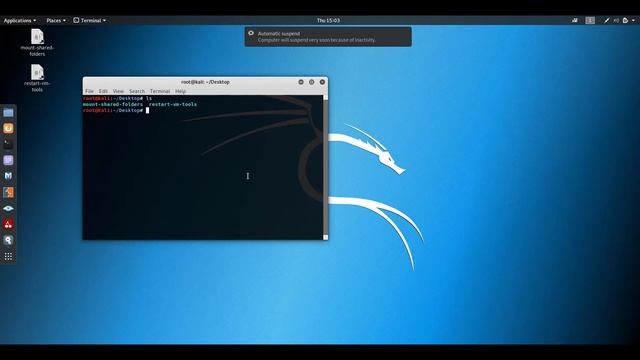Open the Applications menu

point(20,20)
